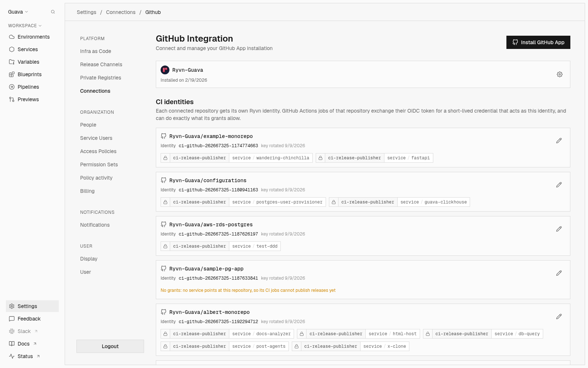Select Settings in the sidebar
The image size is (588, 368).
[x=32, y=306]
